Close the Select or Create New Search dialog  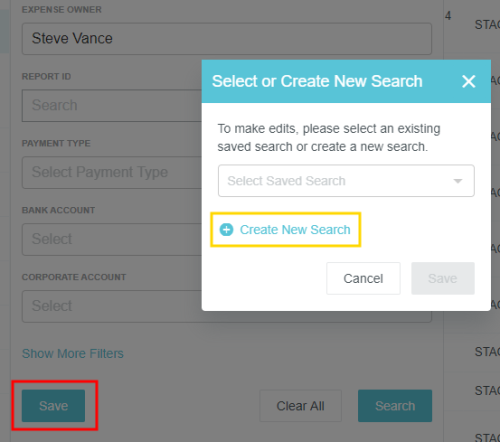(468, 81)
